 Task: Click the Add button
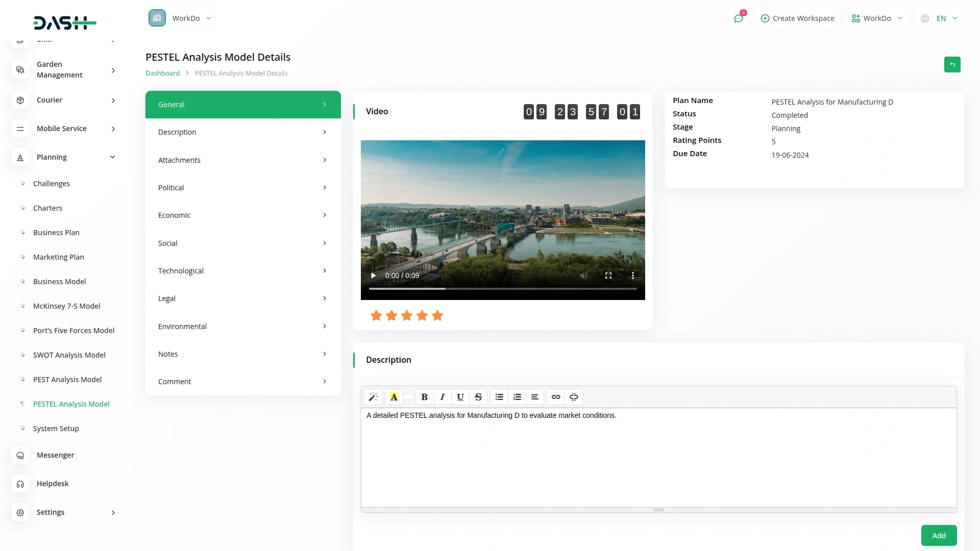[939, 536]
